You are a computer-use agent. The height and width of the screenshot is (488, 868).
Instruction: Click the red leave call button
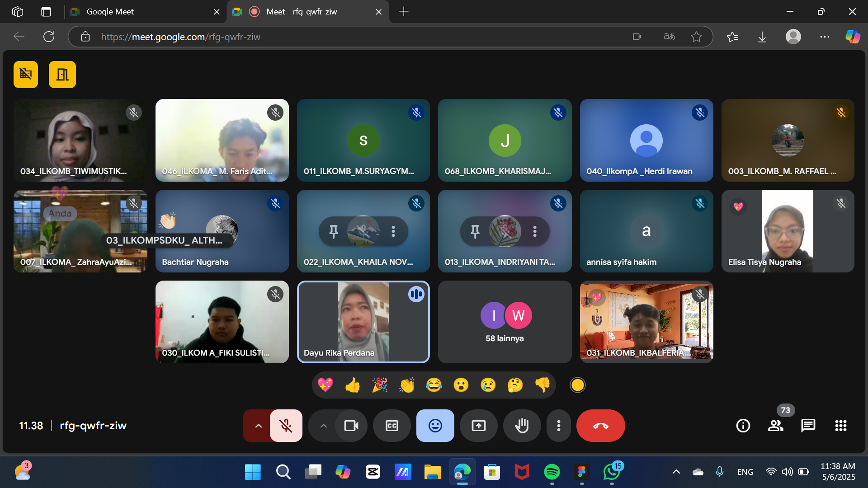(600, 426)
